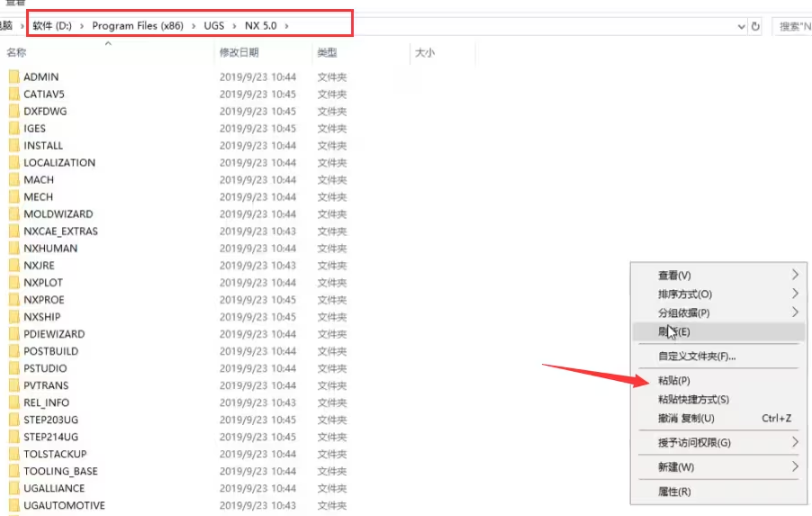Click the MOLDWIZARD folder icon
Screen dimensions: 812x516
(14, 214)
